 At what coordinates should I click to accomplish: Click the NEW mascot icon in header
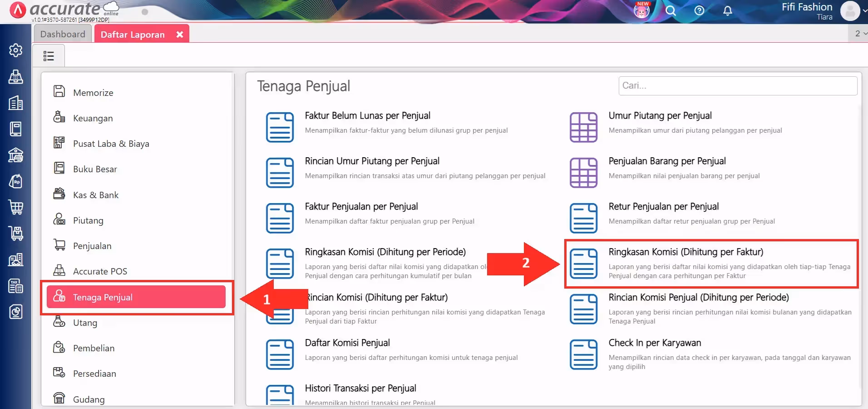click(642, 10)
